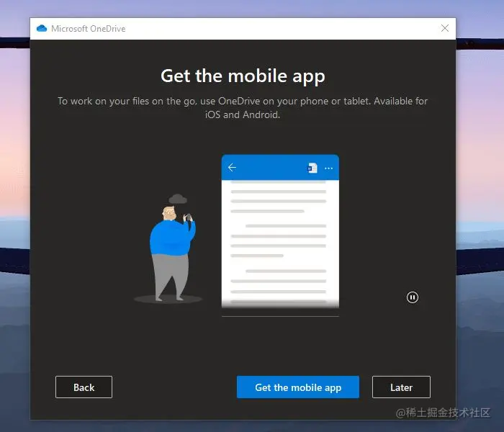504x432 pixels.
Task: Click the Get the mobile app button
Action: pyautogui.click(x=297, y=387)
